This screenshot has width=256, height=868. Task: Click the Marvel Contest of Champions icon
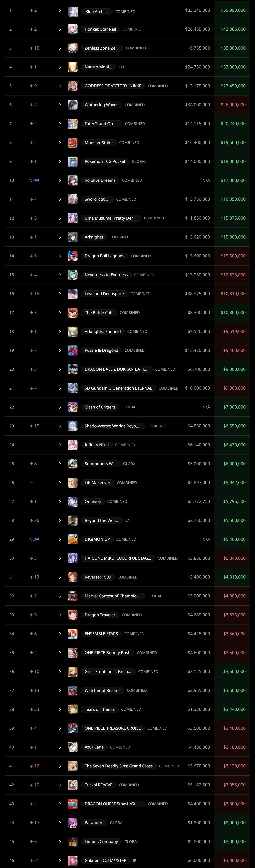(73, 596)
